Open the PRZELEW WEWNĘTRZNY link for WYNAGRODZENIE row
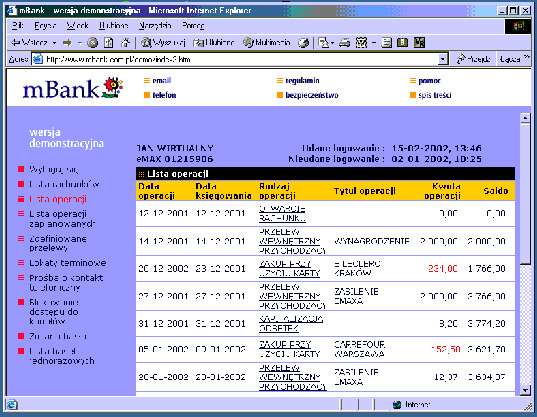This screenshot has width=537, height=417. pos(292,241)
